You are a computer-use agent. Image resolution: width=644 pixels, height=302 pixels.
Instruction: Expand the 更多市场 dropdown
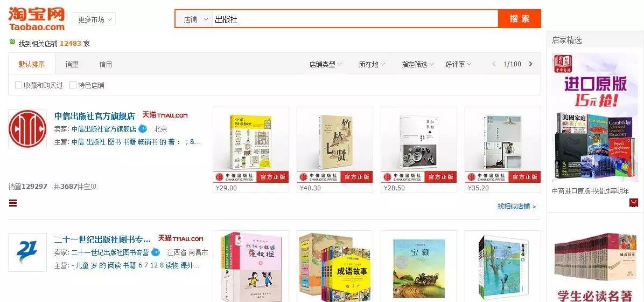[x=94, y=19]
